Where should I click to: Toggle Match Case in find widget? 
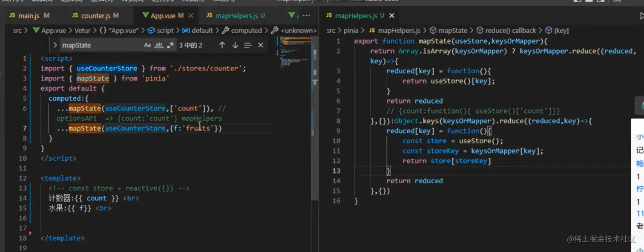pos(147,45)
